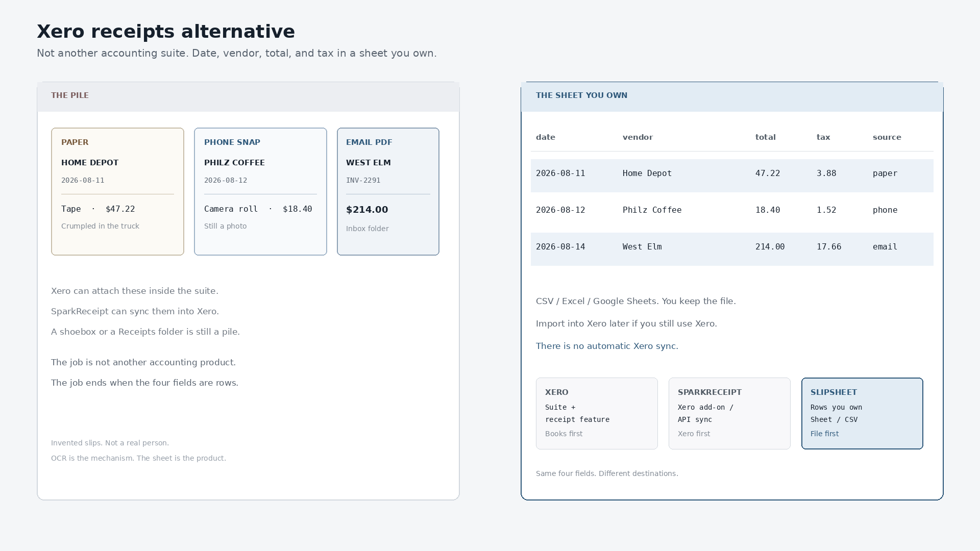Select the SparkReceipt comparison card
Image resolution: width=980 pixels, height=551 pixels.
(729, 413)
